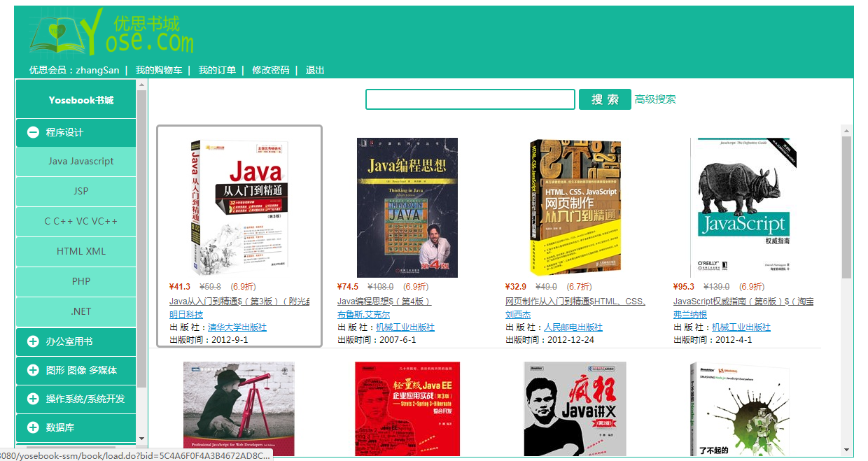Click the sidebar vertical scrollbar thumb
Image resolution: width=868 pixels, height=461 pixels.
pyautogui.click(x=142, y=239)
